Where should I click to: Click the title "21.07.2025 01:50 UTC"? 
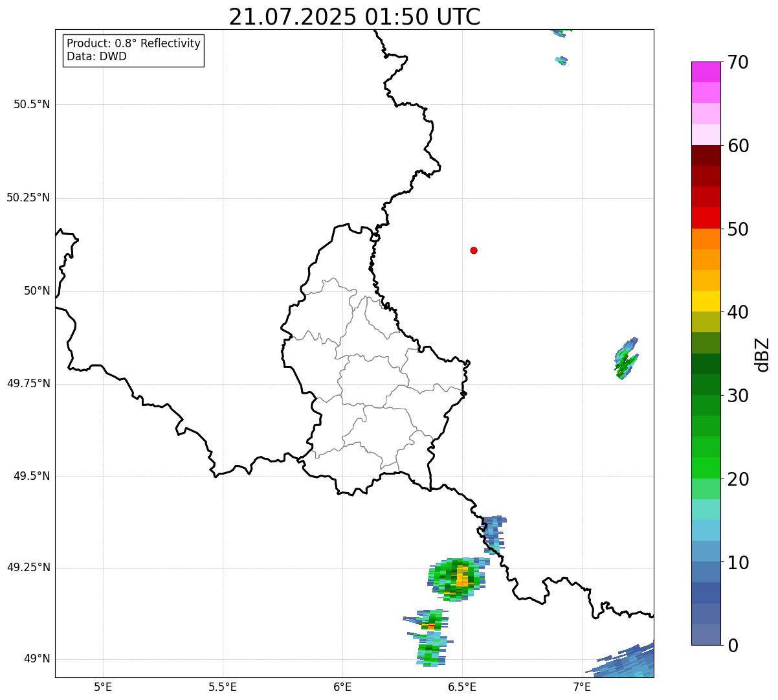[355, 17]
